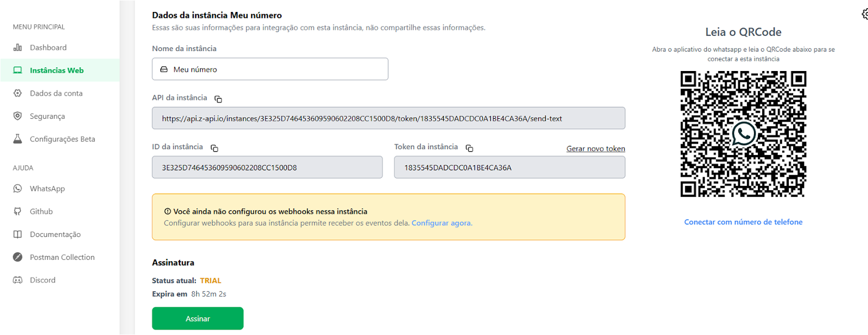Click the yellow webhooks warning message
The width and height of the screenshot is (868, 335).
click(x=388, y=217)
